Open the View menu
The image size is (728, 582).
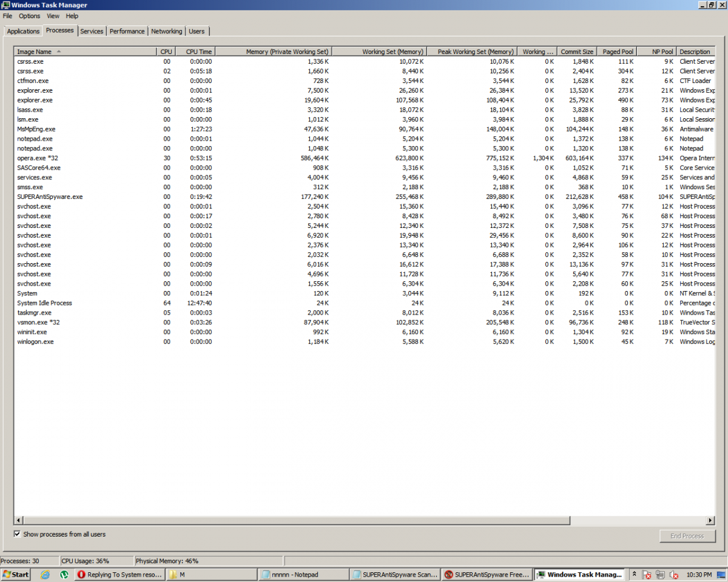click(53, 16)
